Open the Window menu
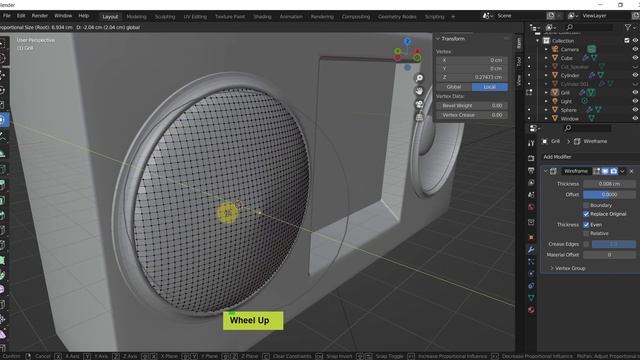The height and width of the screenshot is (360, 640). click(x=63, y=16)
